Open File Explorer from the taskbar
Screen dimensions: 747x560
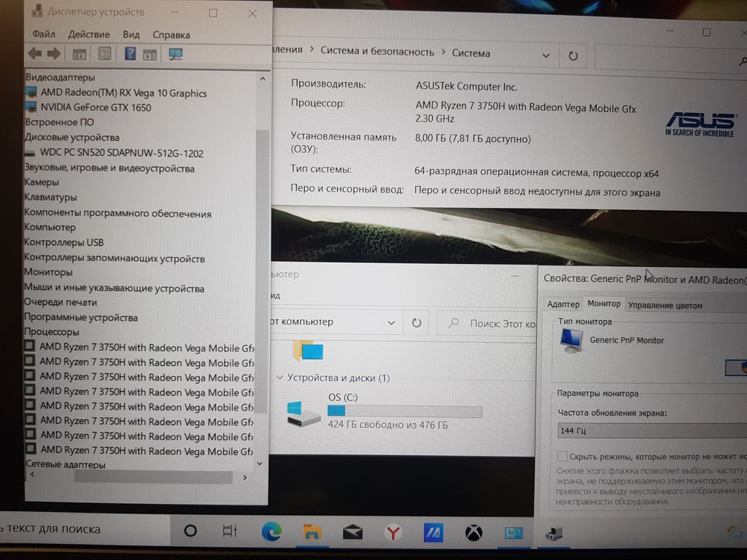point(312,532)
